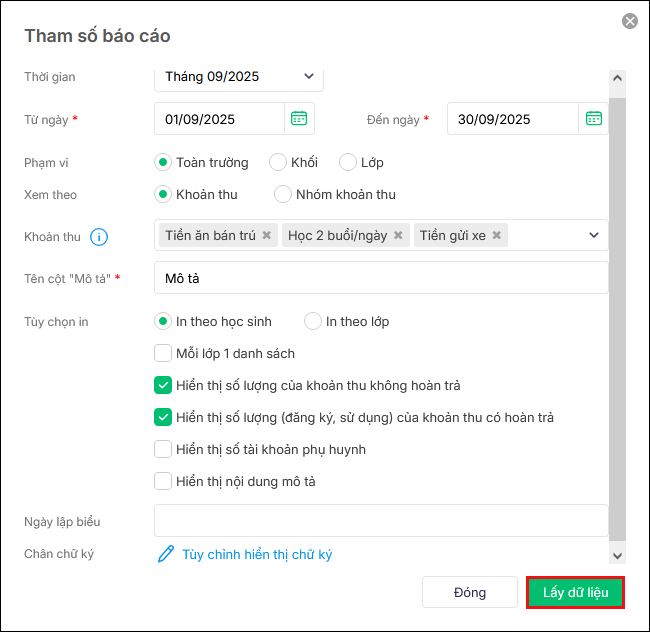Viewport: 650px width, 632px height.
Task: Close the Tham số báo cáo dialog
Action: coord(630,21)
